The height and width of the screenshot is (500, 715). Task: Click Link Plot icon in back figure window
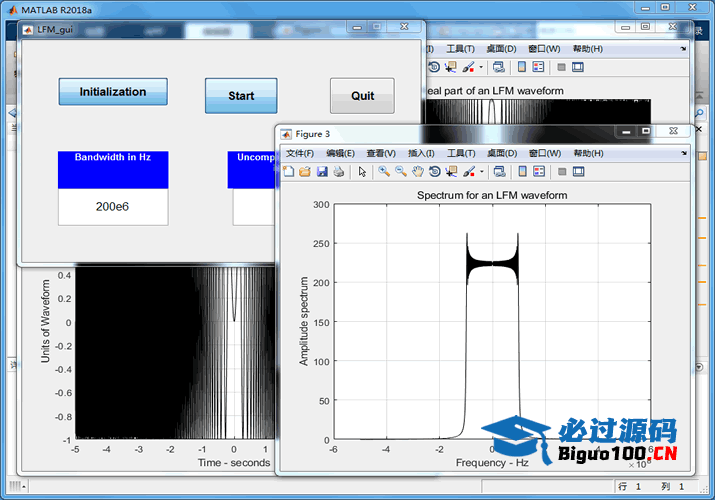(x=498, y=67)
